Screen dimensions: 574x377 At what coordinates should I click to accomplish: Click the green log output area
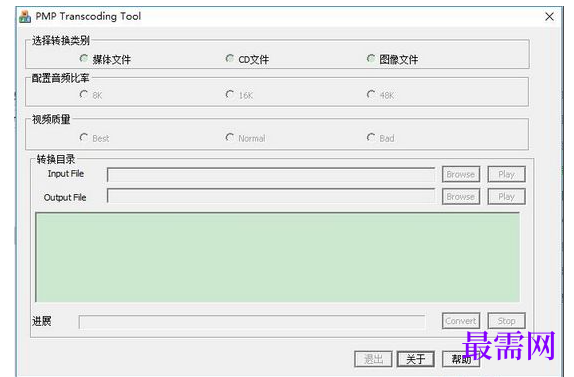point(277,257)
